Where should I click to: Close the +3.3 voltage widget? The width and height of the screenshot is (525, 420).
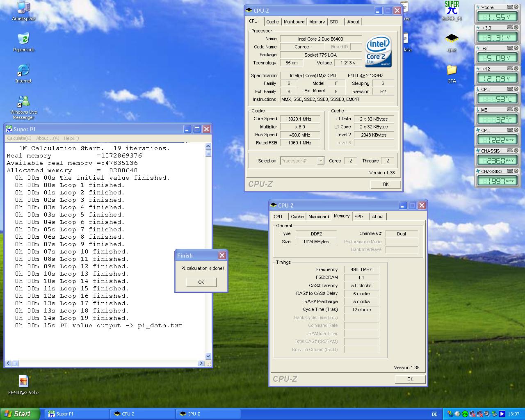516,27
